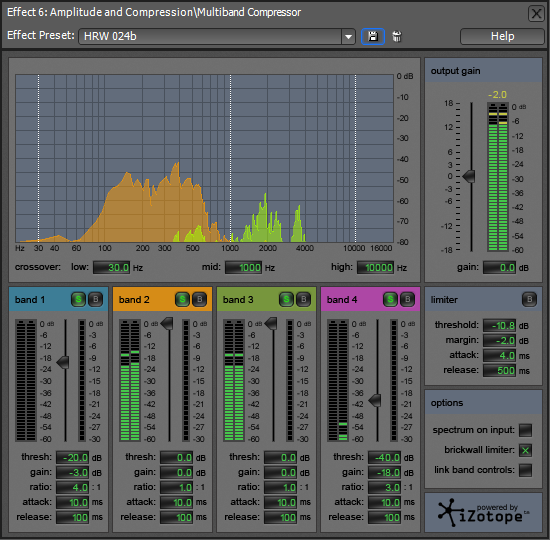Click band 2 threshold slider handle

coord(167,324)
